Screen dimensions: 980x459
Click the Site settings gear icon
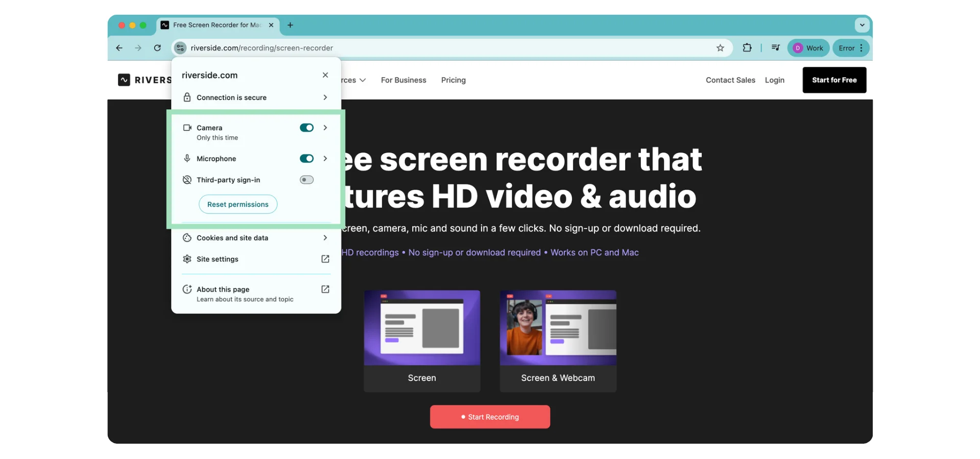click(x=187, y=259)
